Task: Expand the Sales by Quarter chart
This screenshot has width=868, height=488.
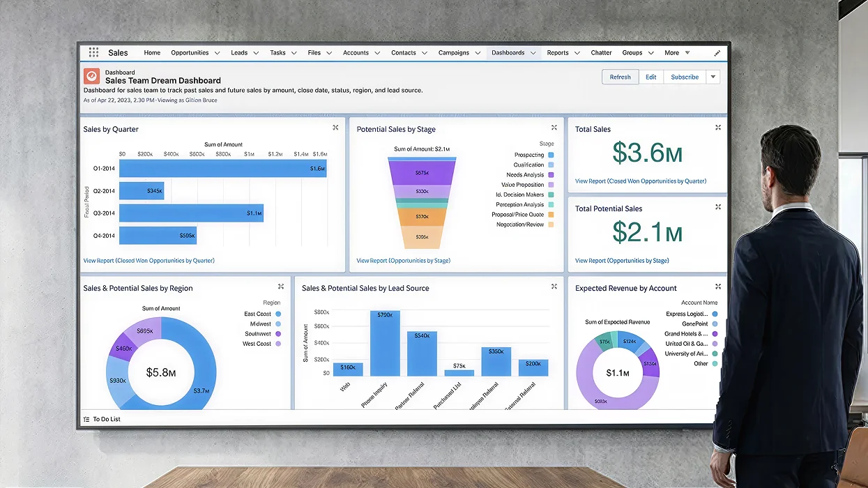Action: 335,128
